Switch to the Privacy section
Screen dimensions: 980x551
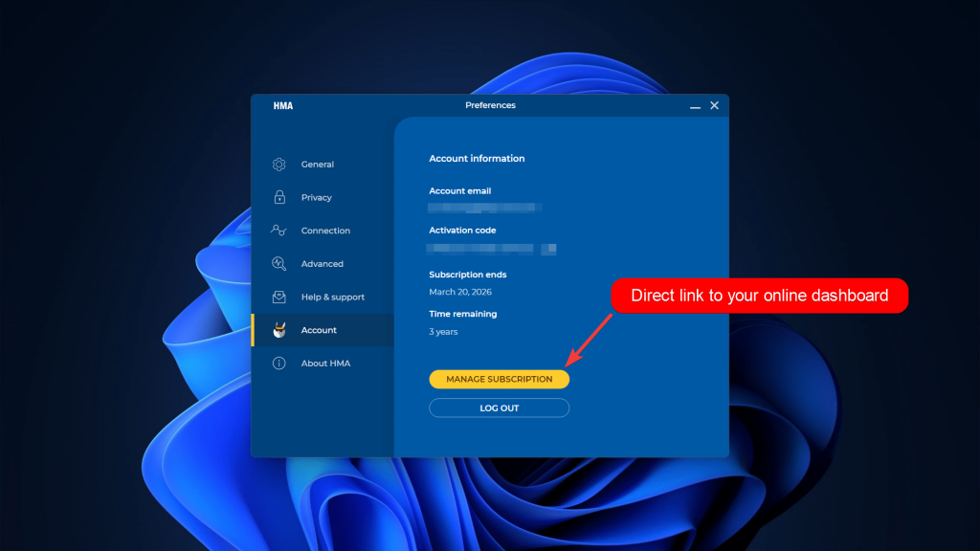tap(323, 197)
